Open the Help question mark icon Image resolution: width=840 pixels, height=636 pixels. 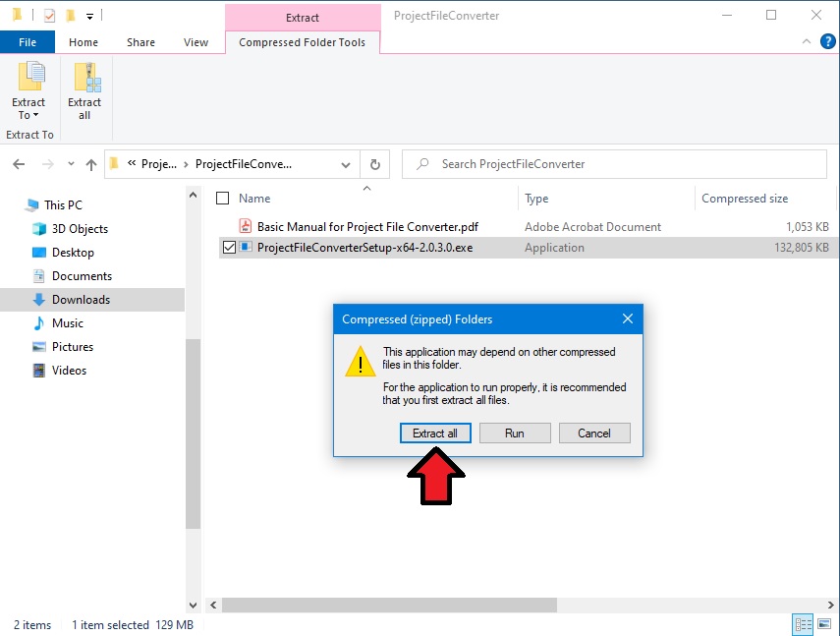827,41
